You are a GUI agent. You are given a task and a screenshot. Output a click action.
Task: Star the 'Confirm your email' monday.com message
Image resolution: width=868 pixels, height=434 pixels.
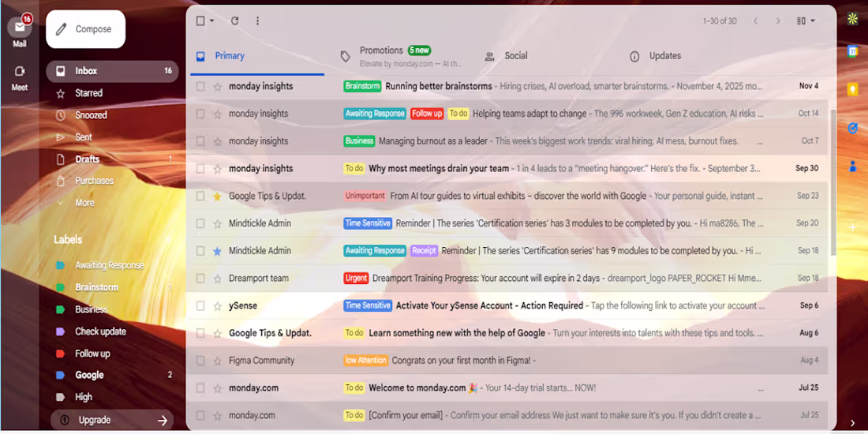(217, 415)
